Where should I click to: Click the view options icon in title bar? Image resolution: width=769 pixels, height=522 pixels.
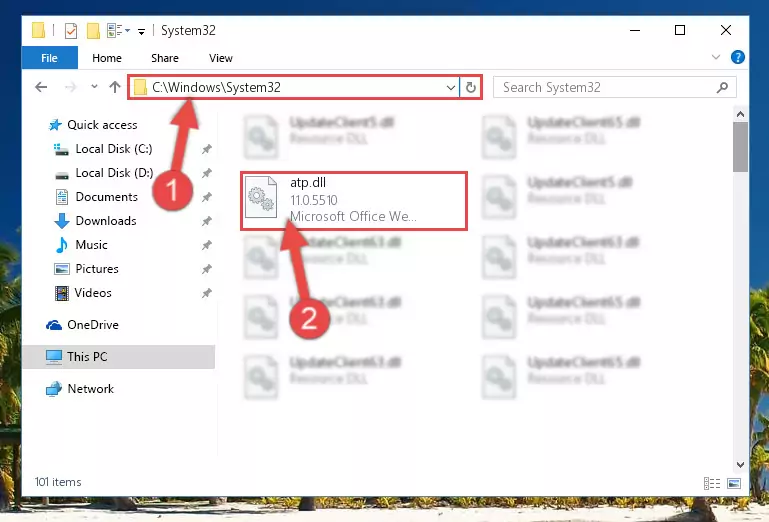click(x=118, y=30)
